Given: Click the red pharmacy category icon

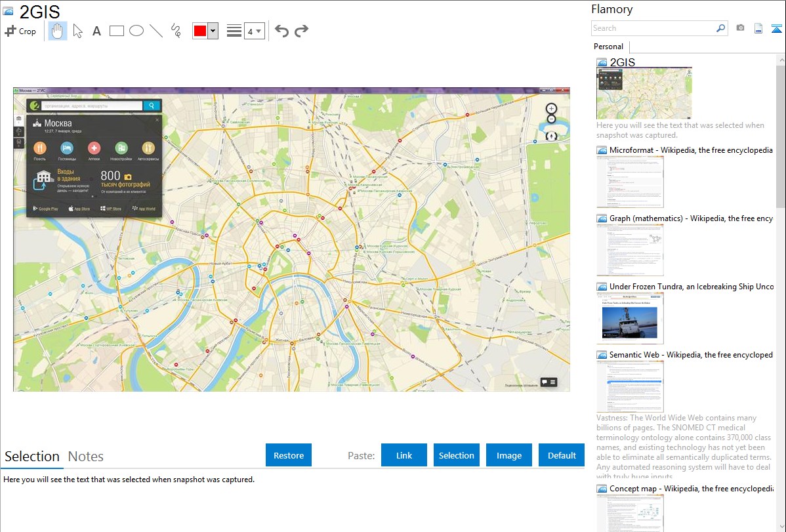Looking at the screenshot, I should click(94, 148).
